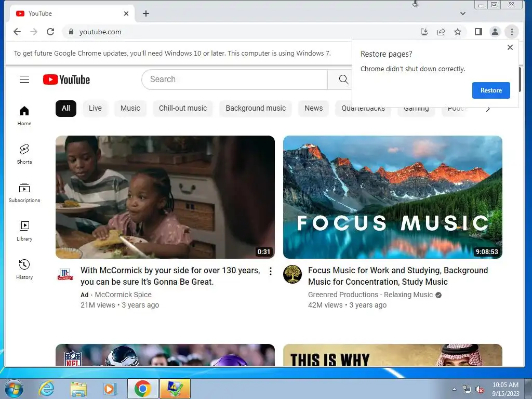Open NFL video thumbnail
The width and height of the screenshot is (532, 399).
[x=165, y=355]
